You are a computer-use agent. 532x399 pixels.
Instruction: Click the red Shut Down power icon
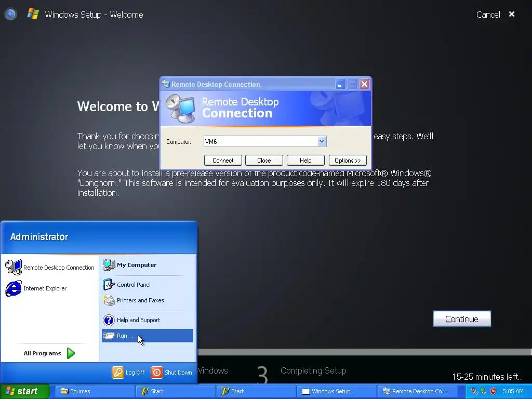[x=157, y=372]
